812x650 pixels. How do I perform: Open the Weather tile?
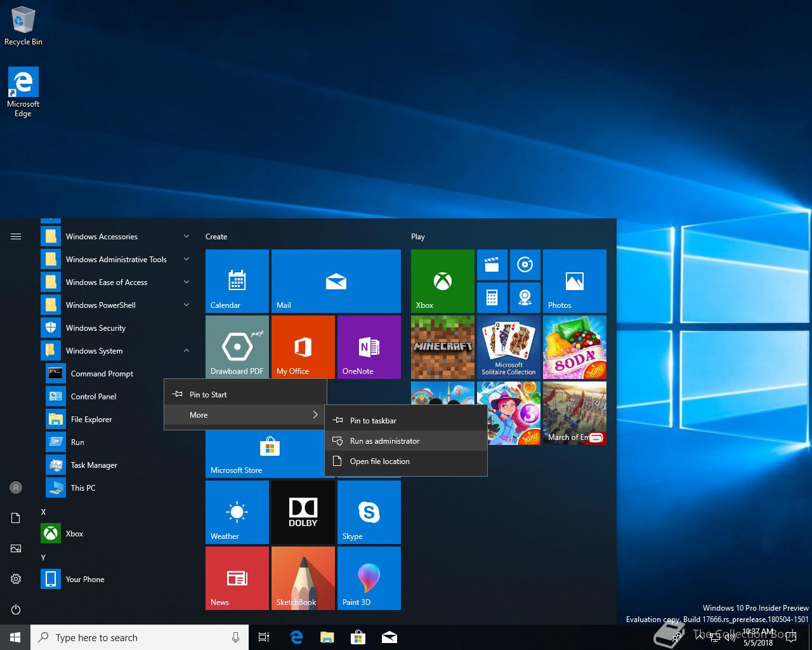click(237, 512)
